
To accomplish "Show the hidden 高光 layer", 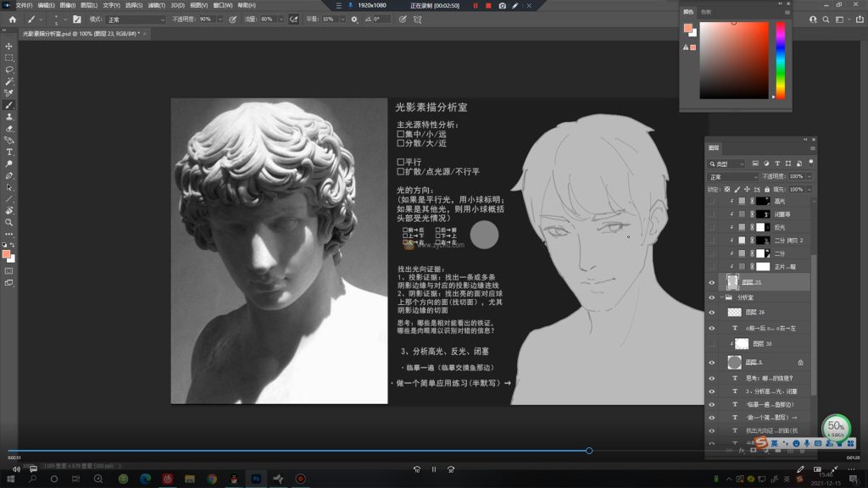I will click(x=711, y=202).
